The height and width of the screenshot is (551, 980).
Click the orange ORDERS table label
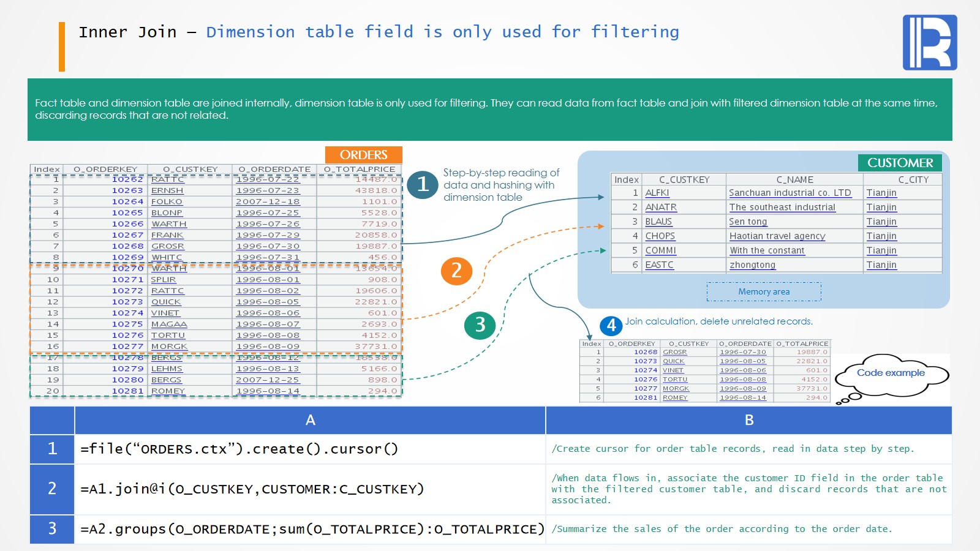(x=363, y=155)
